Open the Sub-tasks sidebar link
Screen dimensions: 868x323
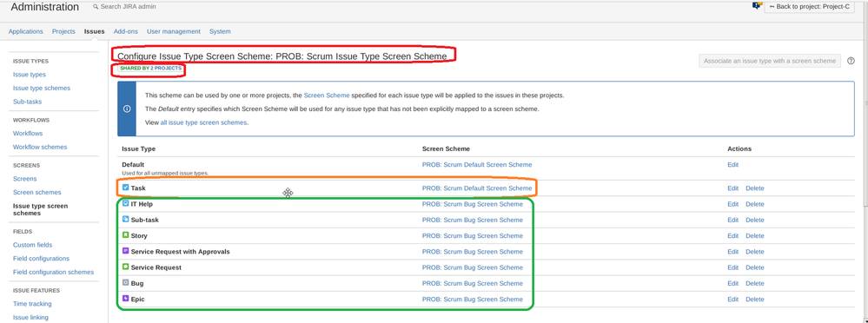point(27,102)
